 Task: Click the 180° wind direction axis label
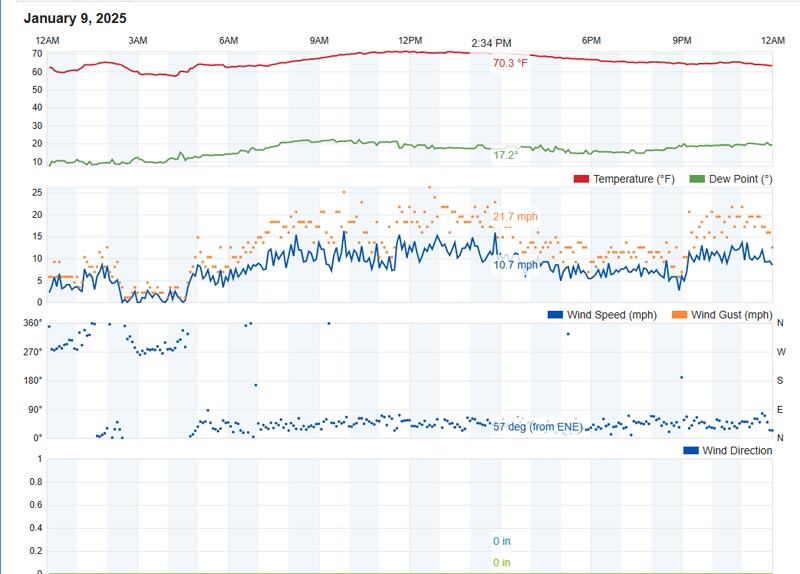pos(33,381)
